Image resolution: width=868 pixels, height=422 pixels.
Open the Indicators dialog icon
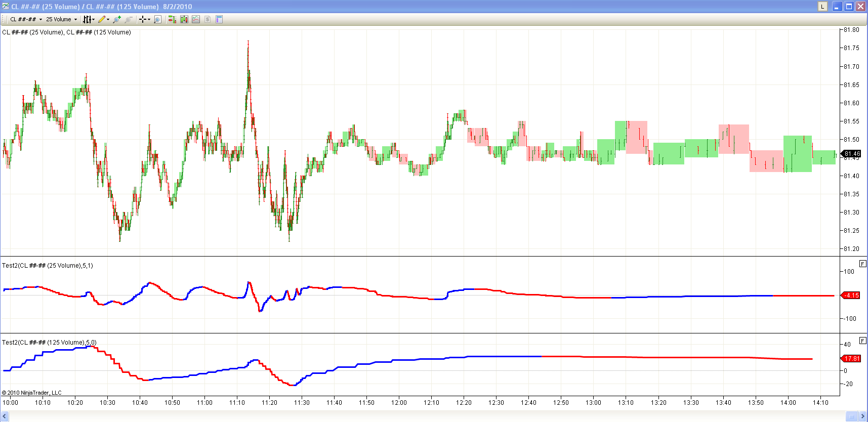click(195, 19)
